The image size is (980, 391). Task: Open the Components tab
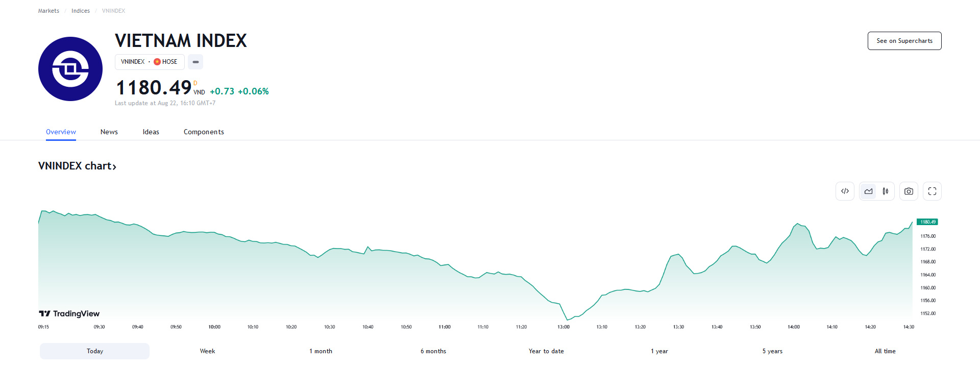tap(204, 132)
